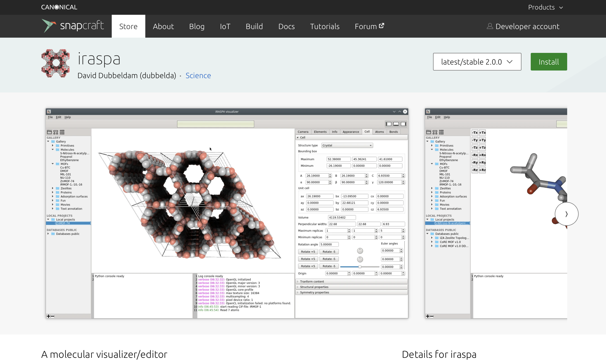Click the +Tx translation button in the right visualizer
The height and width of the screenshot is (364, 606).
click(483, 132)
